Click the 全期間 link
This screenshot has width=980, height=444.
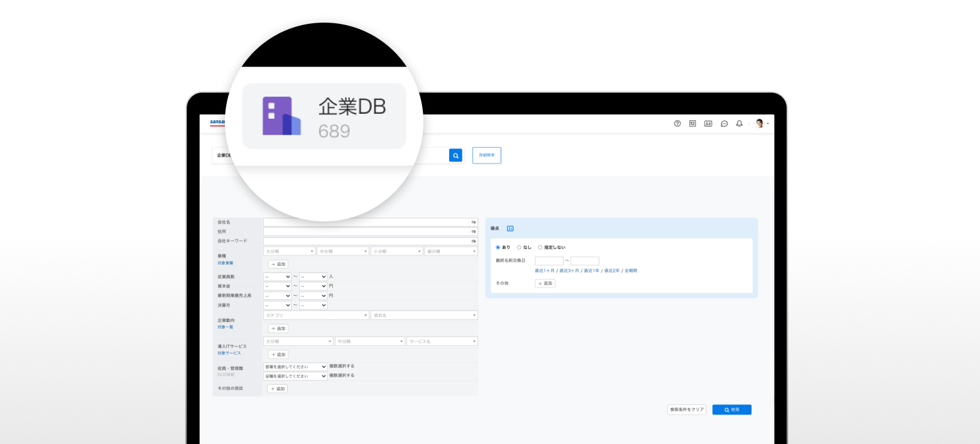pos(631,270)
